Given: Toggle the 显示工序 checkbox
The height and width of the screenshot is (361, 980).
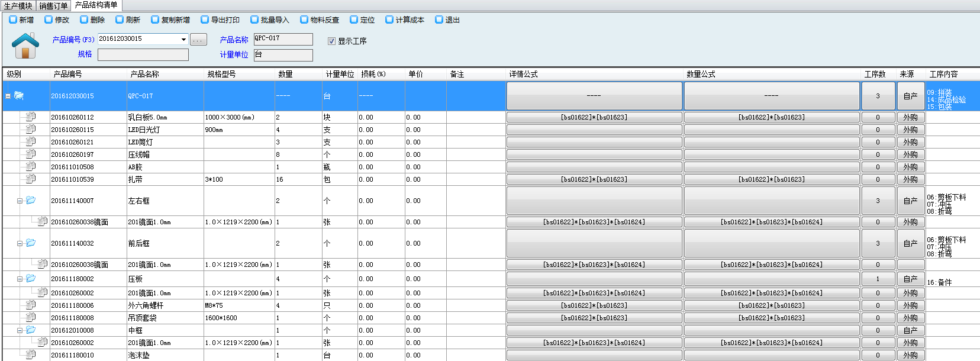Looking at the screenshot, I should tap(331, 41).
